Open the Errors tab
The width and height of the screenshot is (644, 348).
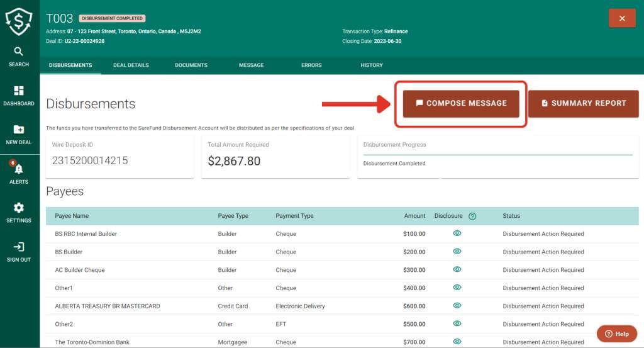point(311,65)
